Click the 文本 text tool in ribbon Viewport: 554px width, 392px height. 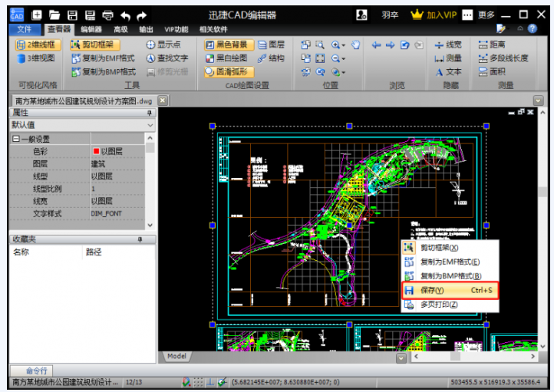pyautogui.click(x=448, y=71)
